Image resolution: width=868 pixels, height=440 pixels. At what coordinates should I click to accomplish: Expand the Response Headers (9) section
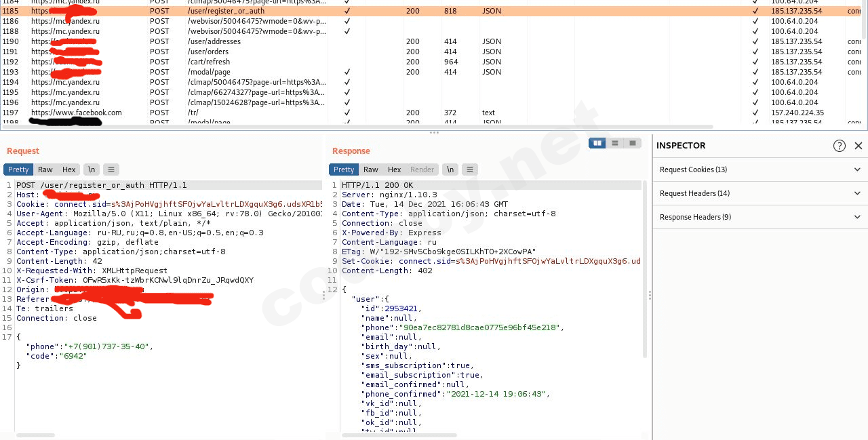coord(759,217)
